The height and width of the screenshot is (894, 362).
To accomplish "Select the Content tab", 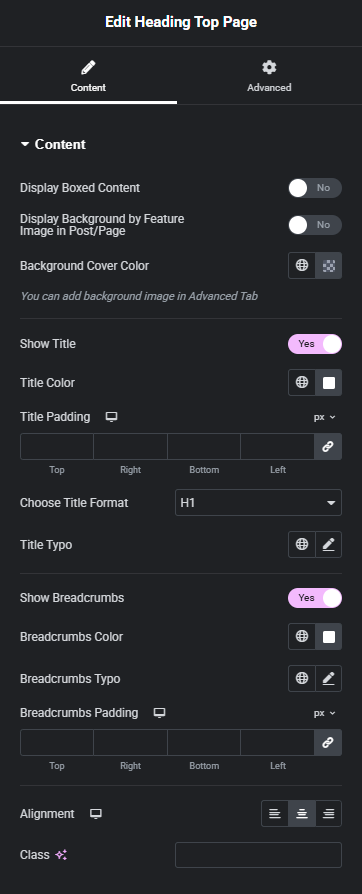I will click(88, 76).
